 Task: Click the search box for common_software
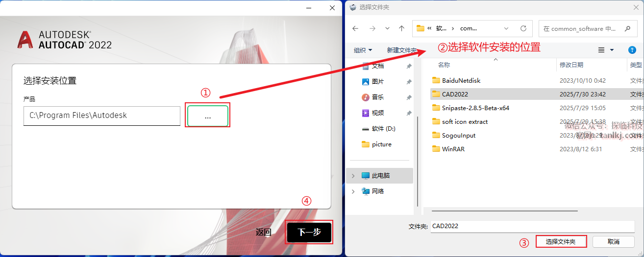coord(588,28)
